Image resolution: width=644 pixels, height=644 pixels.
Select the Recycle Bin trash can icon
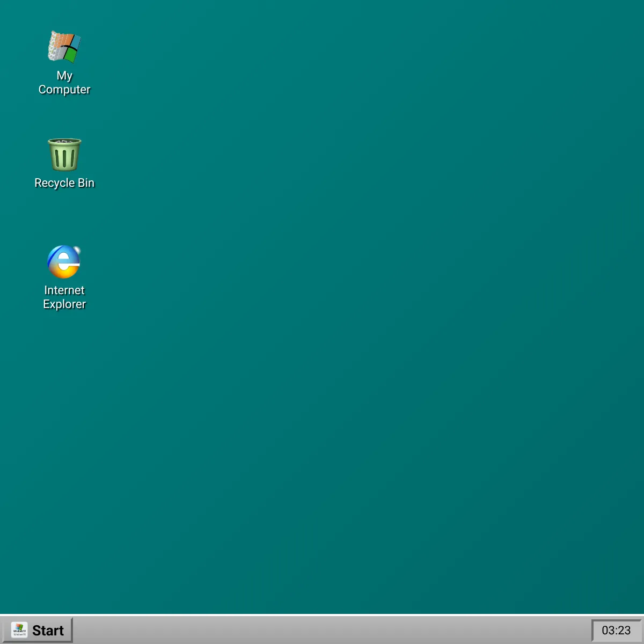click(64, 155)
